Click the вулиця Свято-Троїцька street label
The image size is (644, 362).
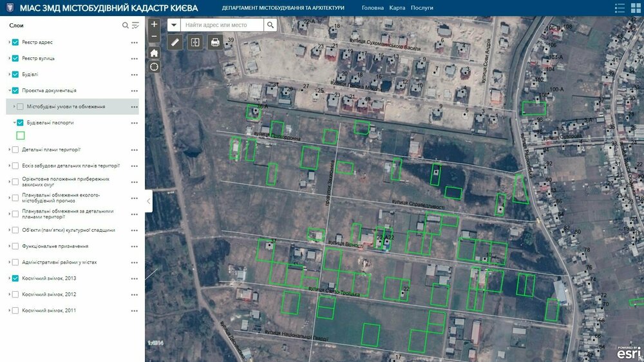pos(334,292)
